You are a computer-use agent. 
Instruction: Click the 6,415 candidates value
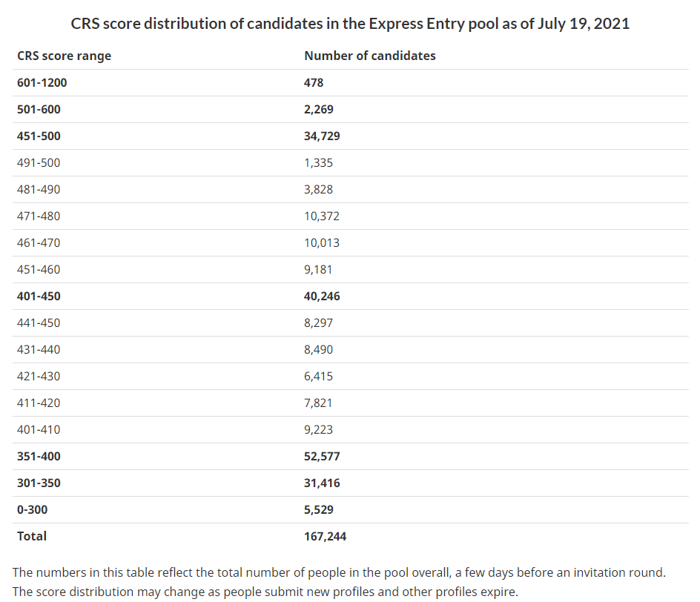point(319,376)
